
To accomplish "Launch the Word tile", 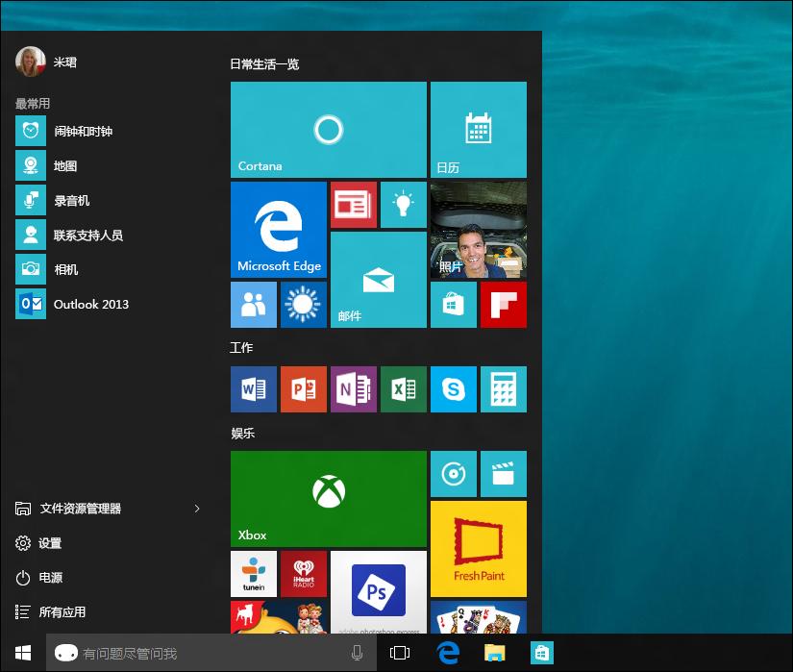I will 254,389.
